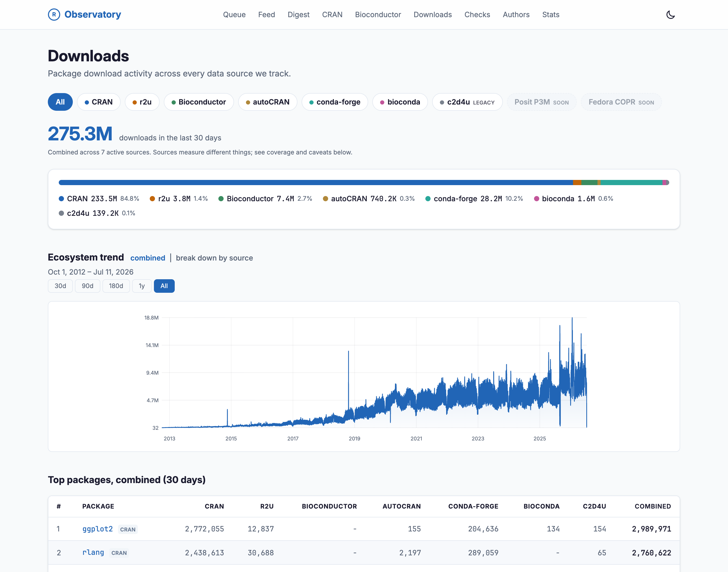Filter downloads by the bioconda pill
This screenshot has height=572, width=728.
[400, 102]
